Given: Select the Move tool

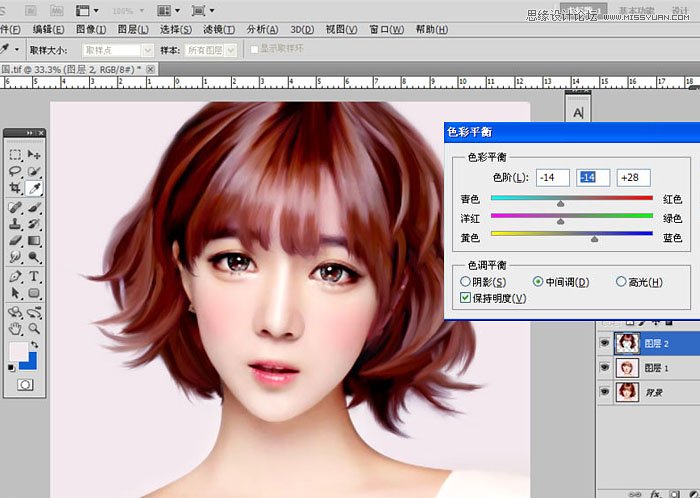Looking at the screenshot, I should click(x=34, y=155).
